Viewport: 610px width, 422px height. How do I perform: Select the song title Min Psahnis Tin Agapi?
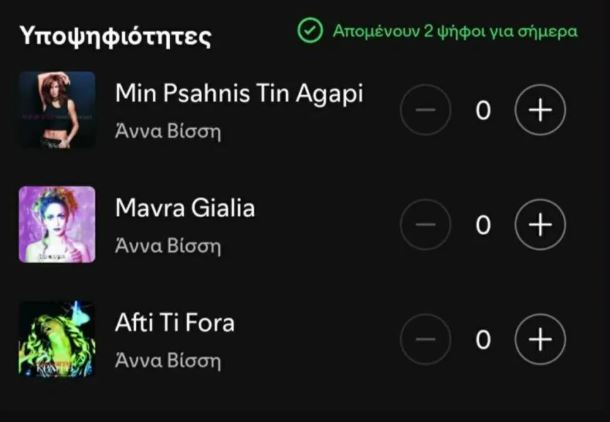click(239, 94)
